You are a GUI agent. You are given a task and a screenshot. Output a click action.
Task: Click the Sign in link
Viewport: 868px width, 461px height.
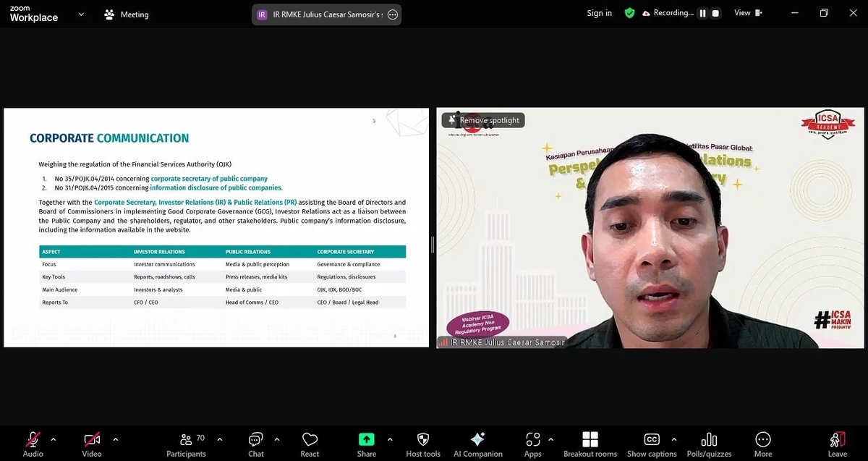coord(599,12)
